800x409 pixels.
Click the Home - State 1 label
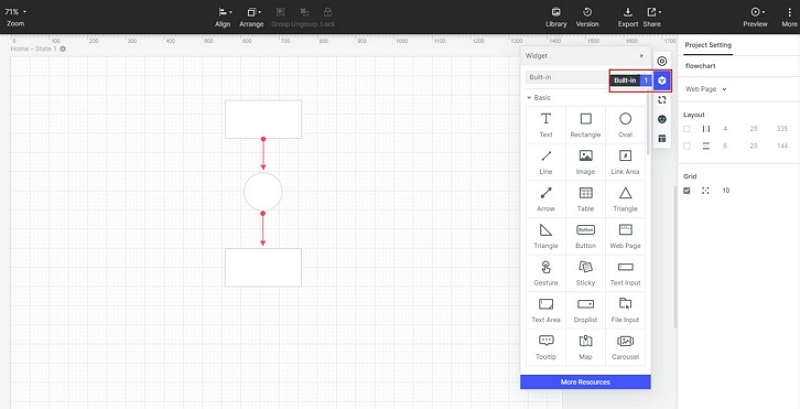tap(34, 49)
